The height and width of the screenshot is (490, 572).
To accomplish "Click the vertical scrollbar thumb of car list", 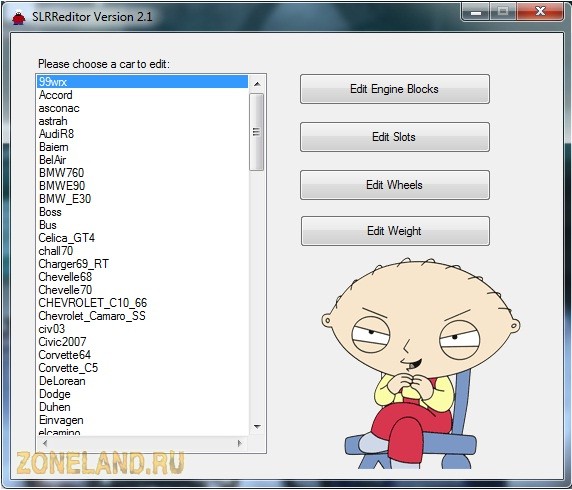I will point(256,132).
